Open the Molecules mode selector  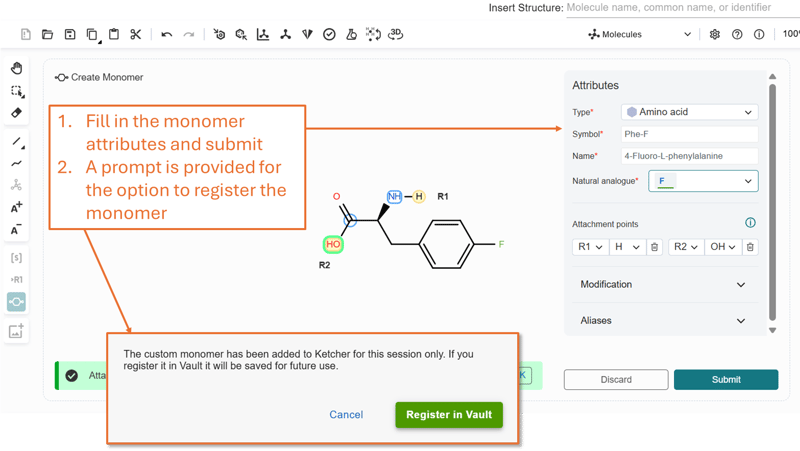pos(640,35)
